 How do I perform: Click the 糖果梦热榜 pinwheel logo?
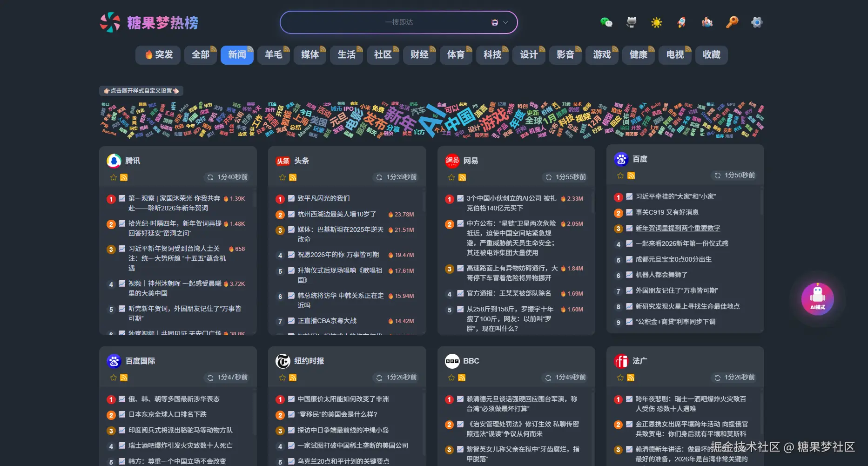(110, 22)
